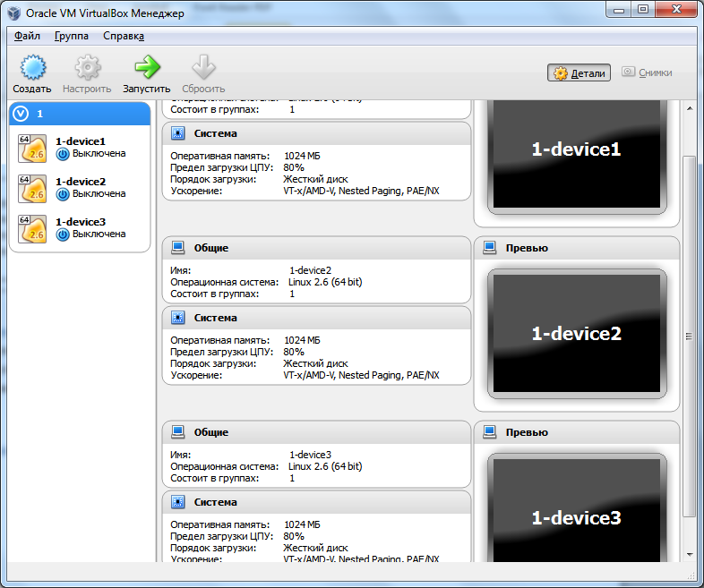The width and height of the screenshot is (704, 588).
Task: Click the Linux 2.6 icon of 1-device1
Action: 32,149
